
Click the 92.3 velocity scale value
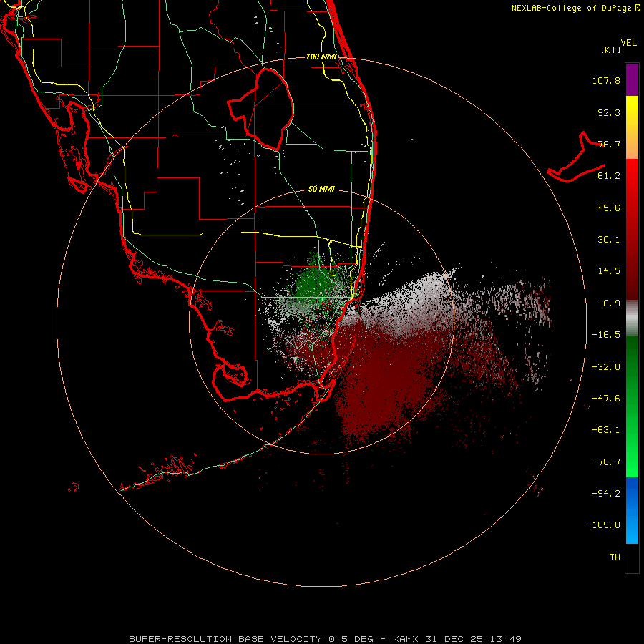coord(609,112)
